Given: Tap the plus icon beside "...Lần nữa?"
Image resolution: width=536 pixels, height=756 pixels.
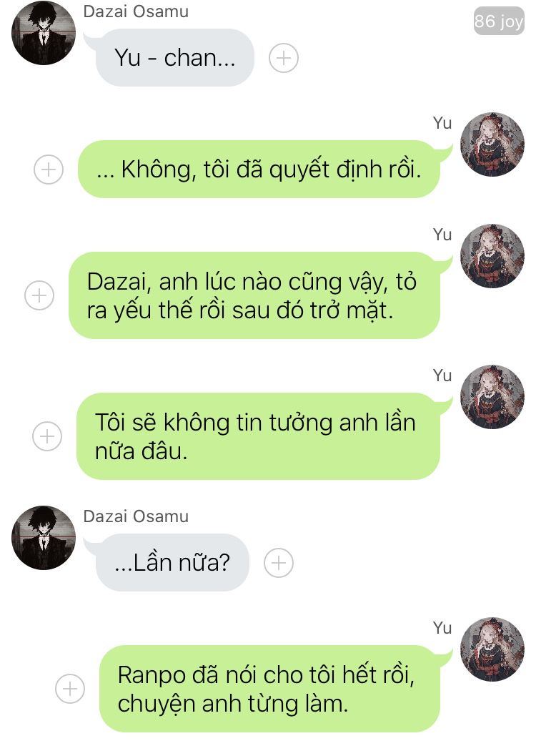Looking at the screenshot, I should tap(279, 563).
